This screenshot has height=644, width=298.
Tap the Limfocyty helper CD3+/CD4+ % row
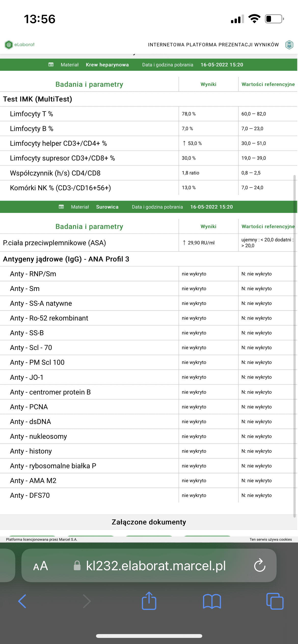coord(58,143)
